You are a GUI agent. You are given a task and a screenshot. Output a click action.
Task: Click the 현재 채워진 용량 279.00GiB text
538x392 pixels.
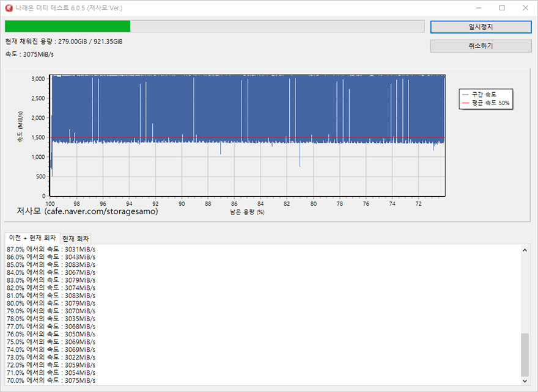click(64, 42)
